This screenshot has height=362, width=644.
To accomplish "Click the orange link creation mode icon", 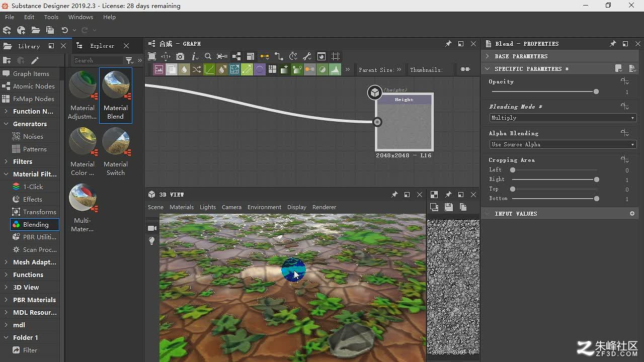I will (x=265, y=56).
